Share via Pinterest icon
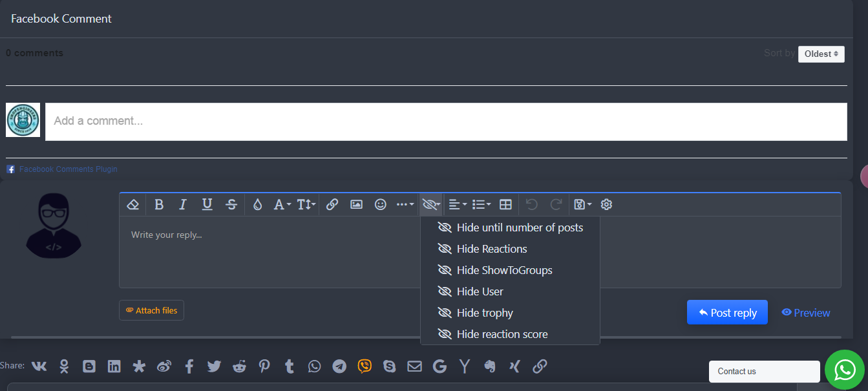 tap(264, 366)
